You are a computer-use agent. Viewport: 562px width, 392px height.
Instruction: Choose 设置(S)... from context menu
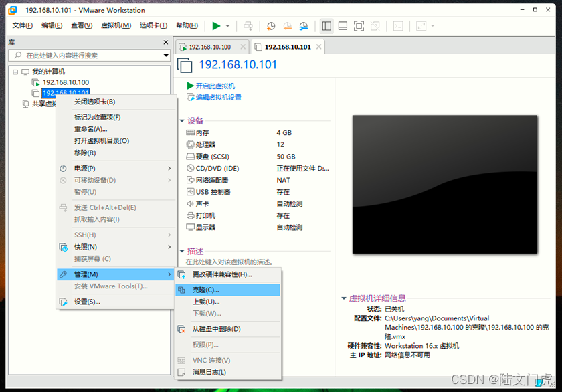pyautogui.click(x=116, y=302)
